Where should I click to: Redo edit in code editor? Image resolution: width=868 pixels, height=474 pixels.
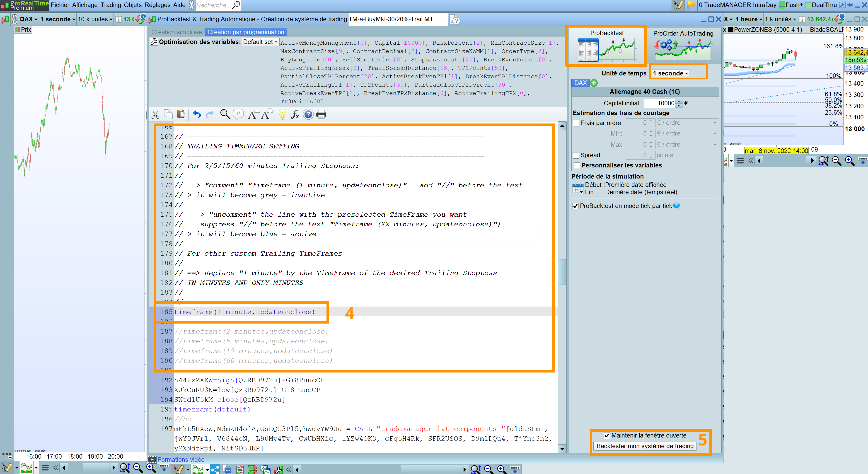click(210, 115)
